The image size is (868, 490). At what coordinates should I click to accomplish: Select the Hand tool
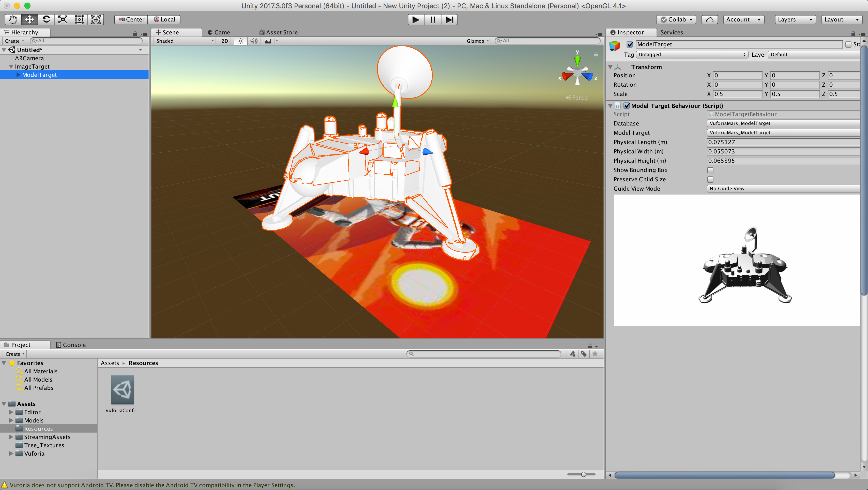tap(13, 20)
